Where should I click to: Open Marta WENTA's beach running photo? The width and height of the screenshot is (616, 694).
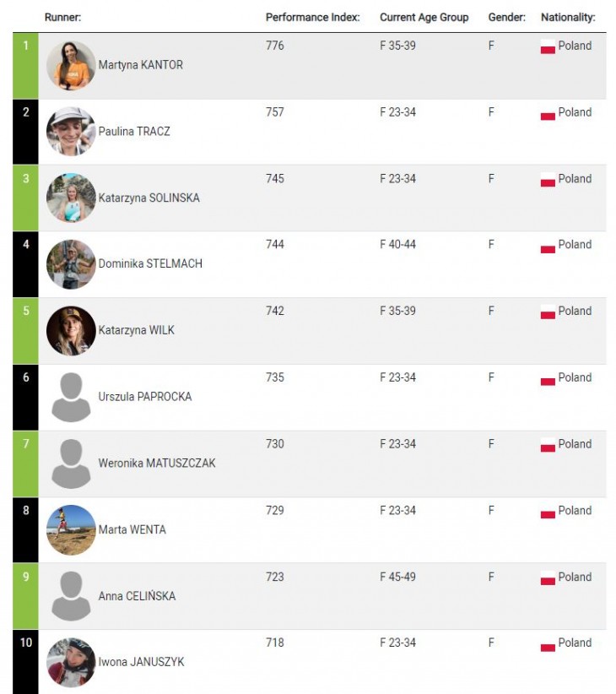(x=71, y=530)
